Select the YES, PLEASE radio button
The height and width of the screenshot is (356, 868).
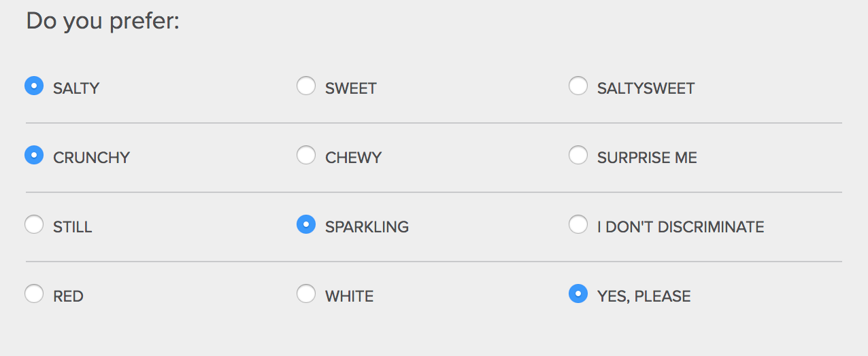pos(578,294)
